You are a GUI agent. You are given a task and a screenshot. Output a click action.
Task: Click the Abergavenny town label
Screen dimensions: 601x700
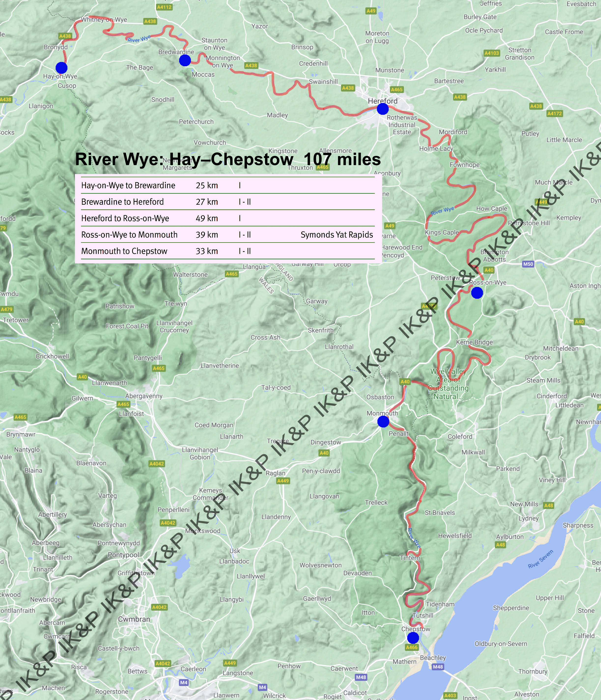[x=144, y=396]
